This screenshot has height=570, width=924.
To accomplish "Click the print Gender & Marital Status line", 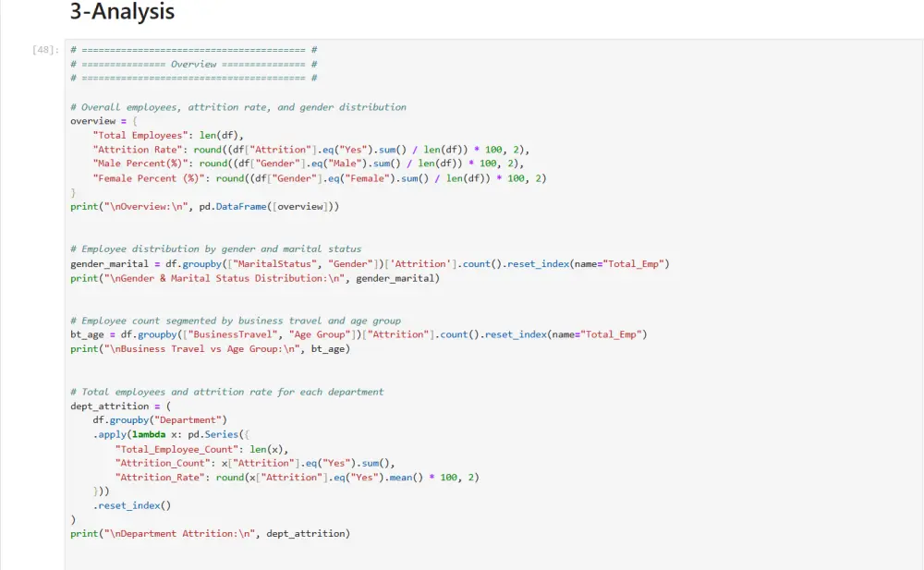I will [255, 278].
